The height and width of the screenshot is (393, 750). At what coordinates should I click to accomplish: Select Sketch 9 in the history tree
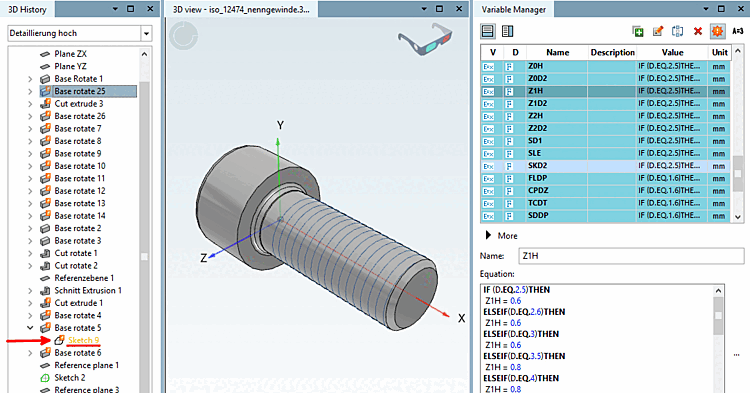83,340
